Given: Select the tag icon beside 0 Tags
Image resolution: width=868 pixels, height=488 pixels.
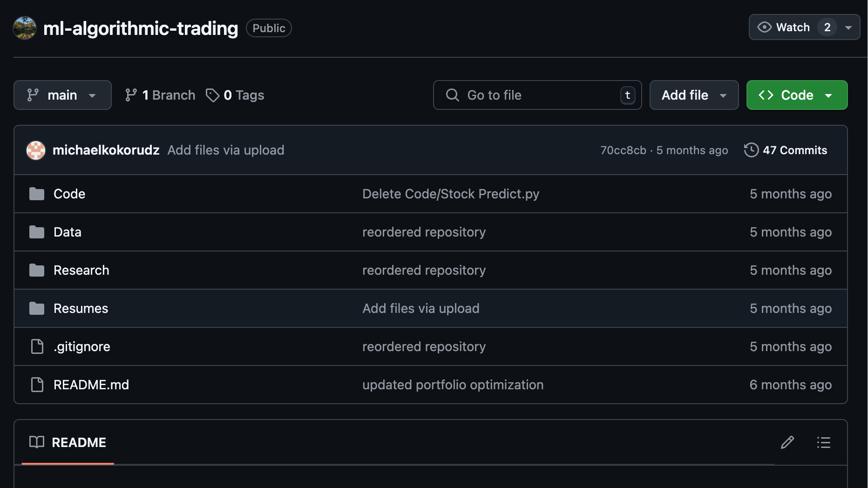Looking at the screenshot, I should (x=213, y=95).
